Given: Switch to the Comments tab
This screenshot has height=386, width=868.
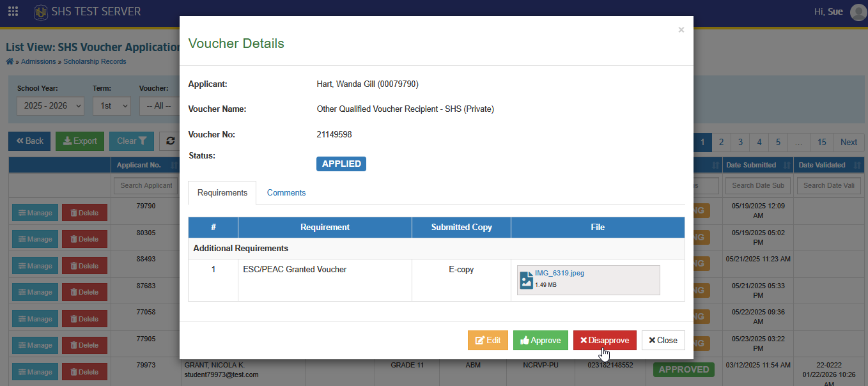Looking at the screenshot, I should point(286,192).
